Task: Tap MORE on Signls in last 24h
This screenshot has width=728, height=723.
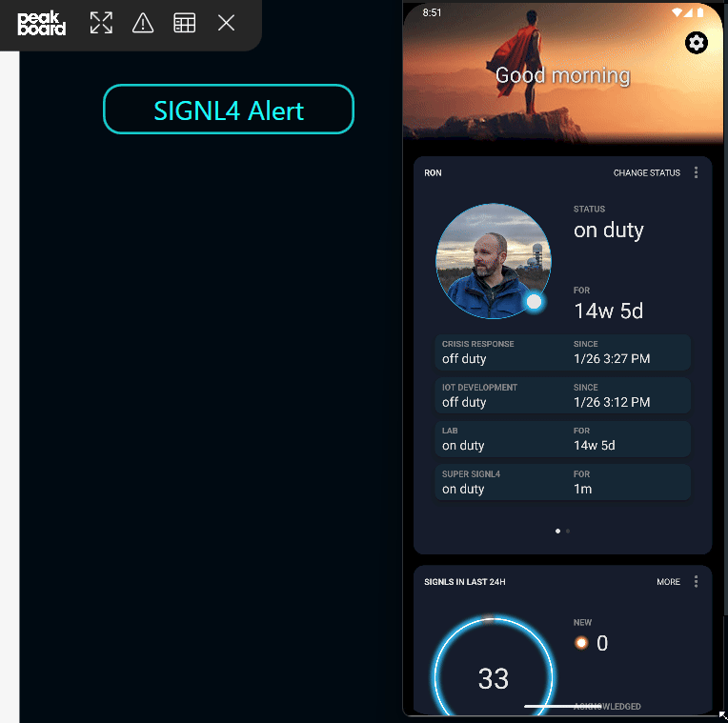Action: [x=668, y=582]
